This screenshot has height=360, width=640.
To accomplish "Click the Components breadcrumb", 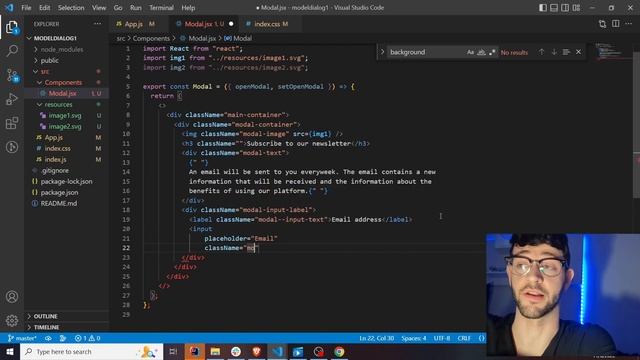I will pyautogui.click(x=151, y=38).
